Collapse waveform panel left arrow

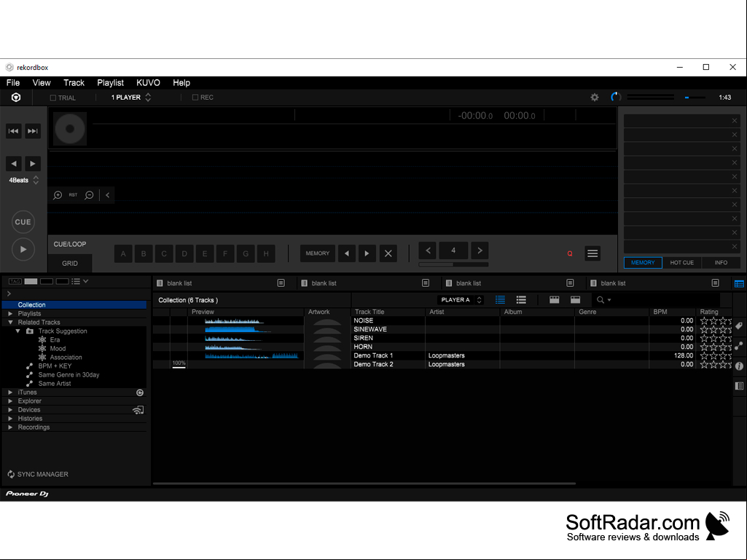[x=108, y=194]
